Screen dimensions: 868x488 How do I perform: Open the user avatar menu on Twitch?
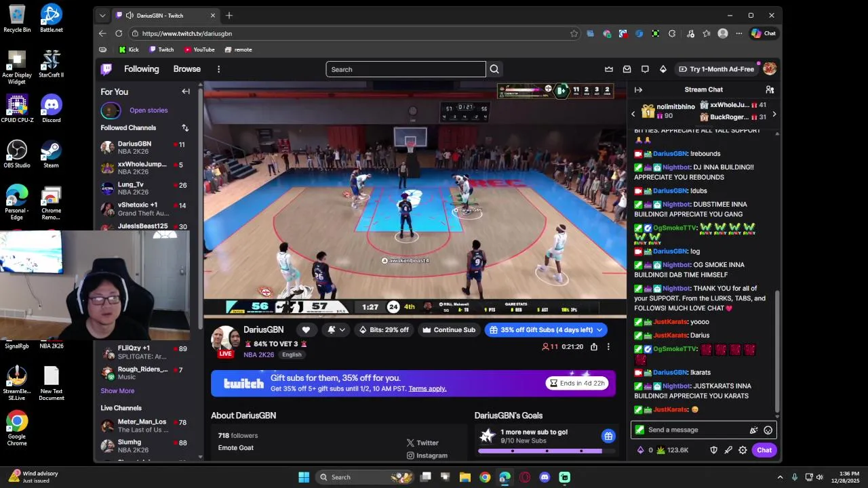pyautogui.click(x=770, y=69)
